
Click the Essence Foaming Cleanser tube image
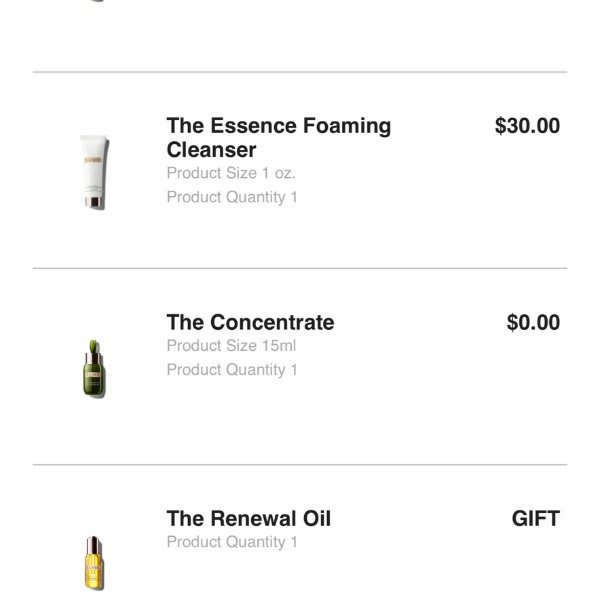coord(95,172)
